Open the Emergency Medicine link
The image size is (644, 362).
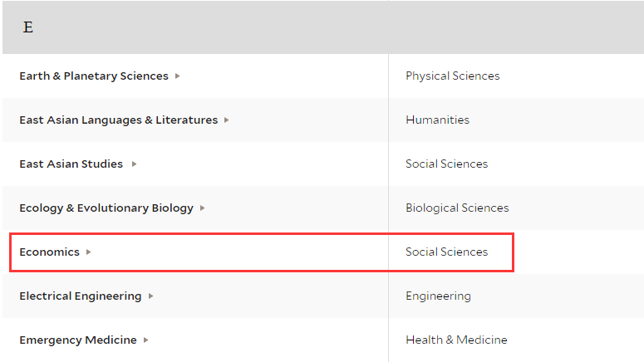point(78,340)
